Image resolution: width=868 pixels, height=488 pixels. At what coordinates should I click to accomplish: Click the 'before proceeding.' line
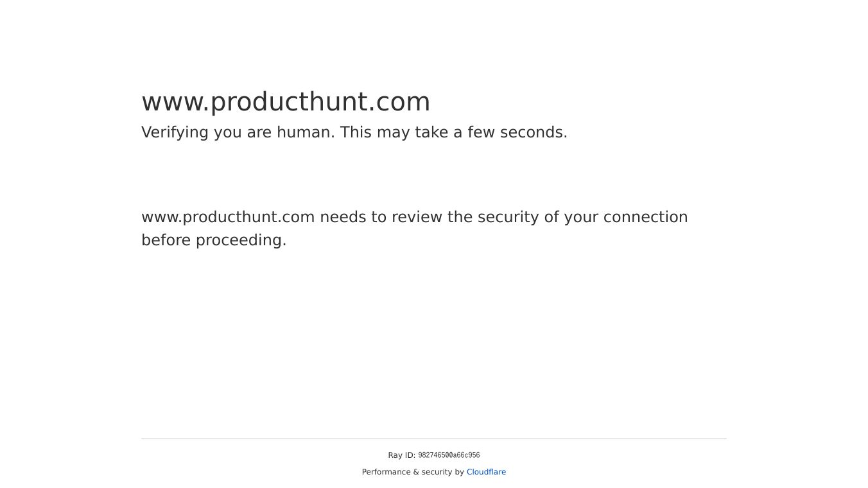click(x=214, y=240)
